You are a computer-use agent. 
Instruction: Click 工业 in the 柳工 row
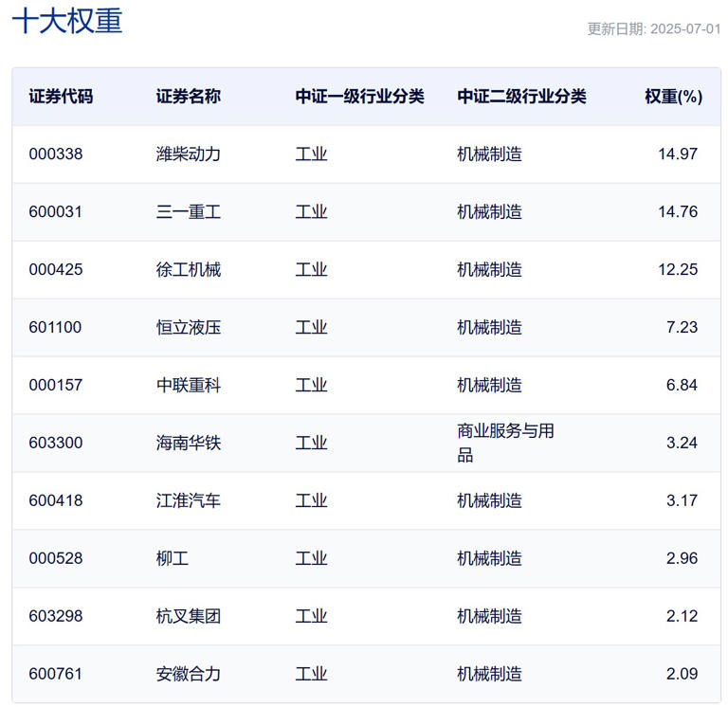click(x=312, y=558)
